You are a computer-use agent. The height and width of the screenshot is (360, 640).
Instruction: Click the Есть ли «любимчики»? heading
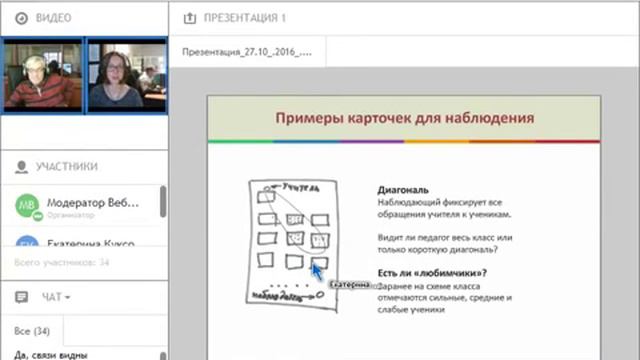pyautogui.click(x=432, y=273)
